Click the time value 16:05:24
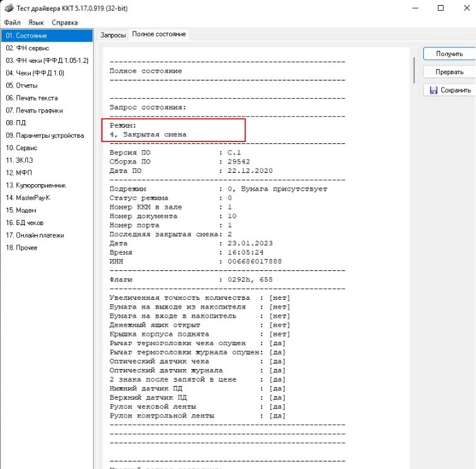Viewport: 476px width, 469px height. 246,252
